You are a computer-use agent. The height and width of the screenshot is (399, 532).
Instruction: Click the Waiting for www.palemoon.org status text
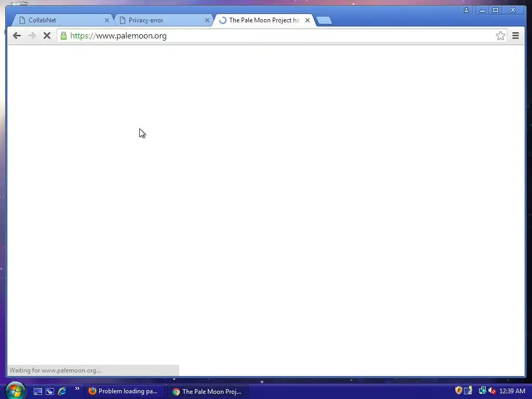(x=55, y=370)
